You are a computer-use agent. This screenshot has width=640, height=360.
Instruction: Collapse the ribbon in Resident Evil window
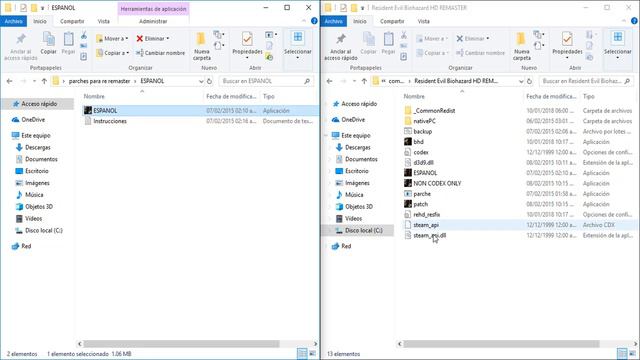pos(624,21)
